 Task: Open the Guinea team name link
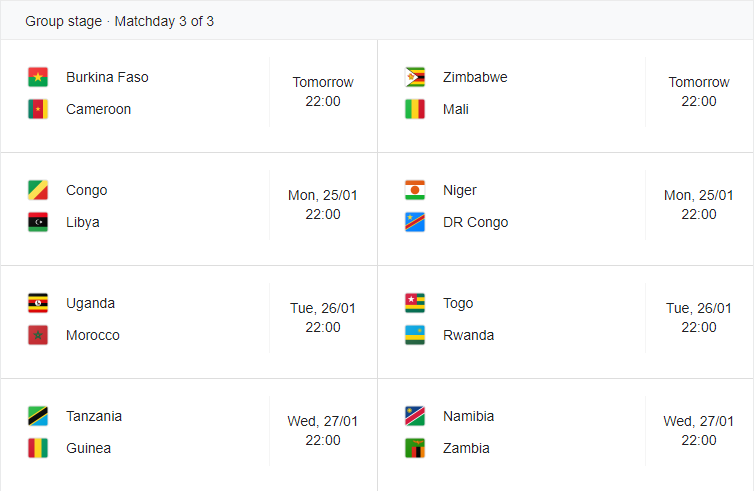pos(88,448)
